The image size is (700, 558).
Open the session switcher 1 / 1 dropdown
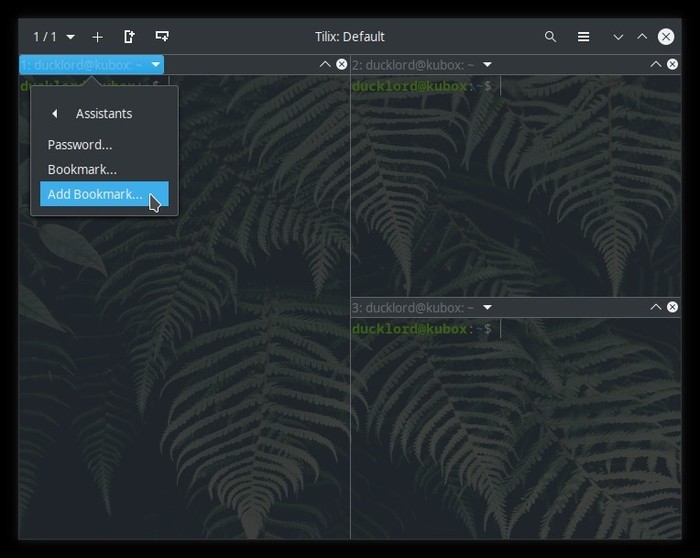point(54,37)
